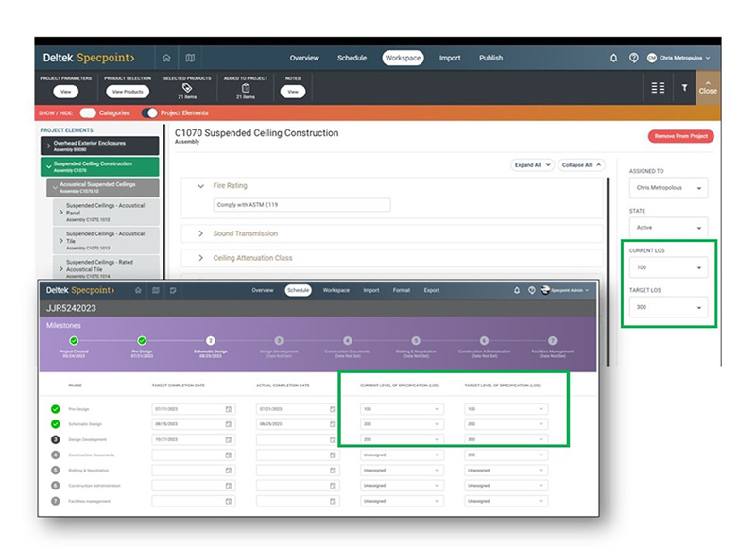756x549 pixels.
Task: Click the Expand All button
Action: coord(533,164)
